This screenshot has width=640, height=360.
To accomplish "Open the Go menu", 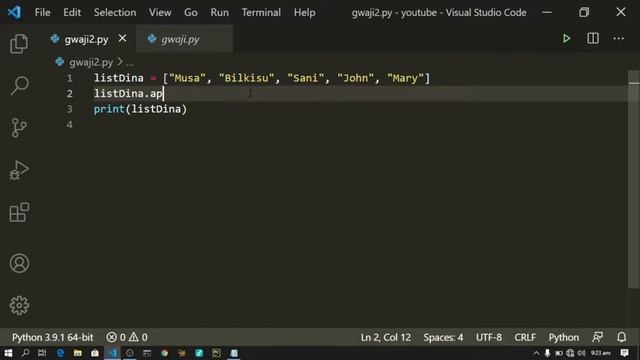I will coord(191,13).
